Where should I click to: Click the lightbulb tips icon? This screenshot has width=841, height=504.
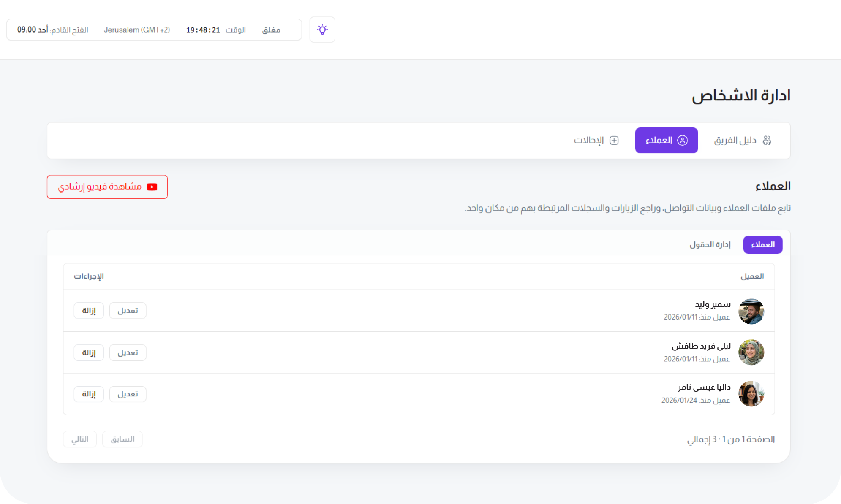click(322, 30)
